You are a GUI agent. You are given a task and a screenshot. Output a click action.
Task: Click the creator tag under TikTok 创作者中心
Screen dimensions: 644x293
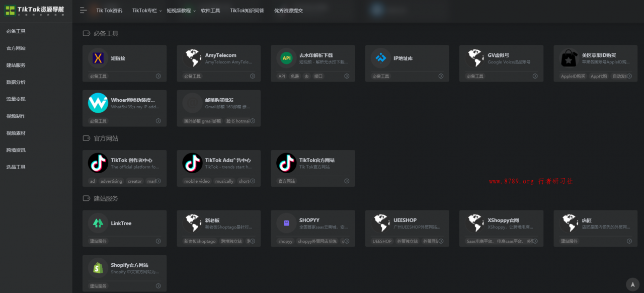coord(135,181)
